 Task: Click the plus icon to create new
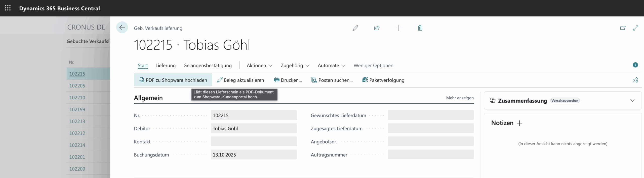pos(398,28)
